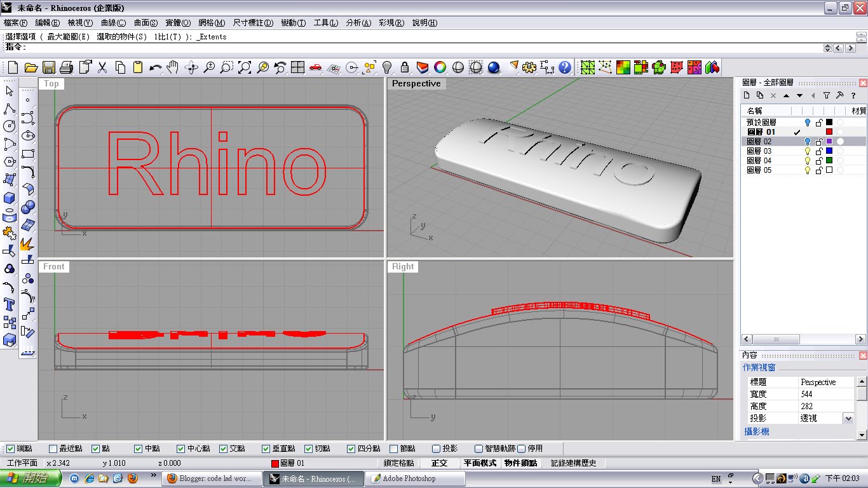
Task: Copy selection to the clipboard
Action: click(120, 67)
